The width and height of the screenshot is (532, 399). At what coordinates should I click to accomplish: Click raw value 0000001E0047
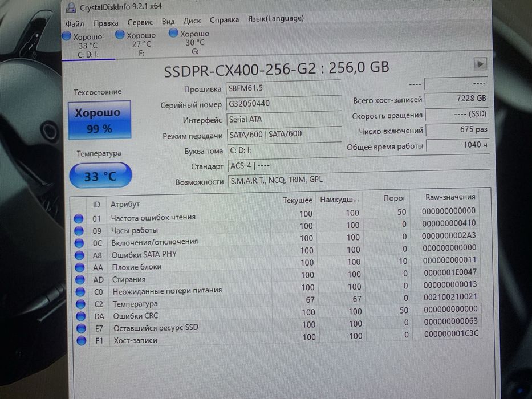[450, 272]
